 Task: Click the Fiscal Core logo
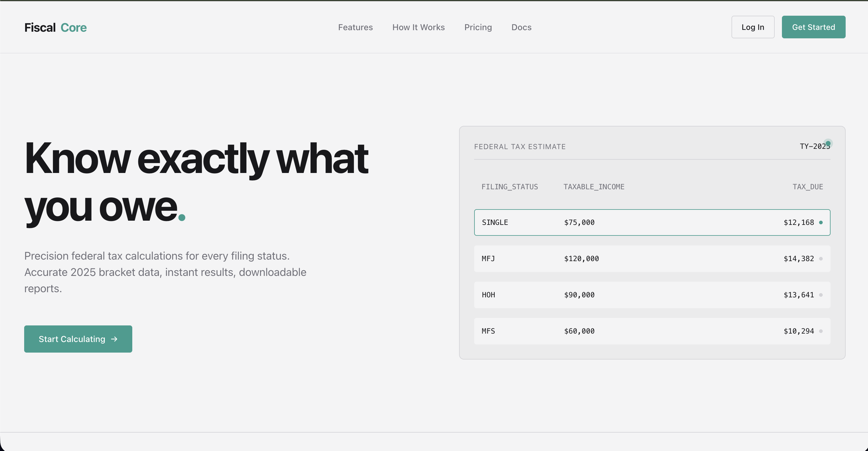(x=56, y=27)
